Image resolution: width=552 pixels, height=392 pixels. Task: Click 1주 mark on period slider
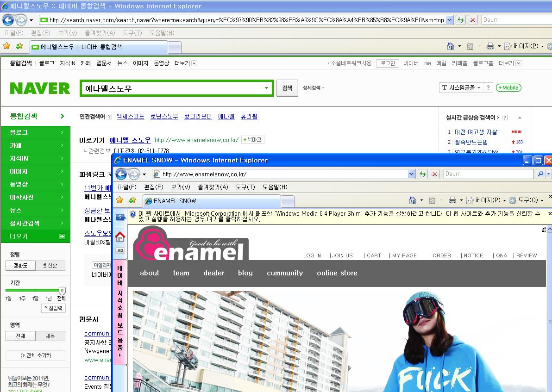[x=22, y=299]
